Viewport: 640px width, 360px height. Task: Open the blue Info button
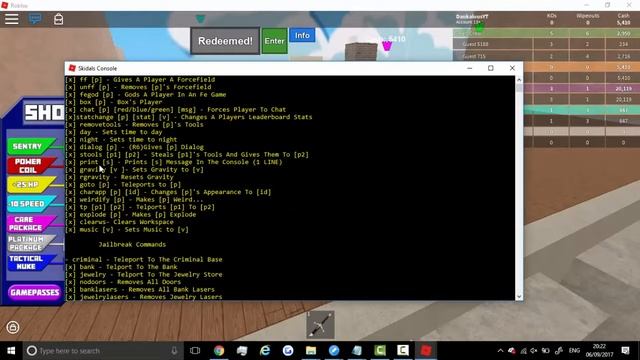point(302,35)
